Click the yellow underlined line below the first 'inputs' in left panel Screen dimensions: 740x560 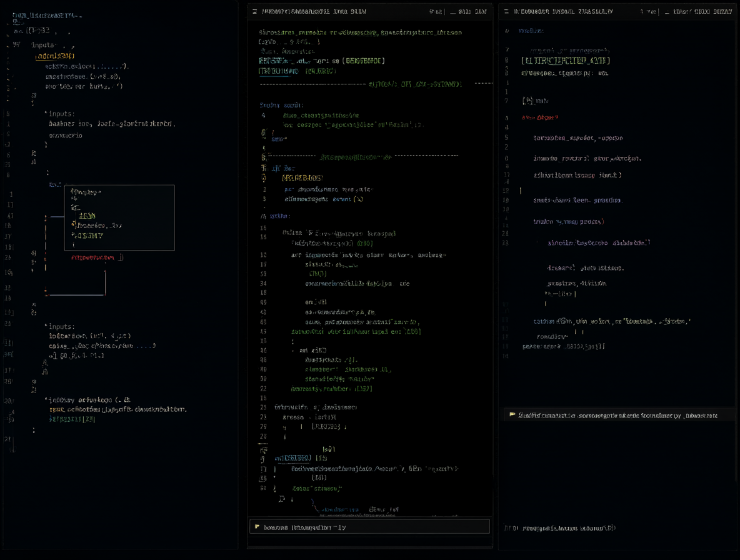[x=55, y=56]
